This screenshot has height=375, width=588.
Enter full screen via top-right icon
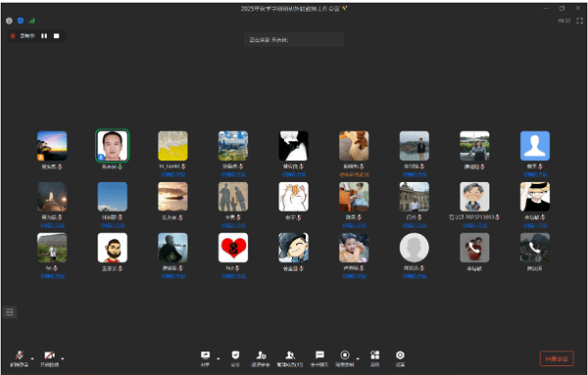(x=579, y=21)
